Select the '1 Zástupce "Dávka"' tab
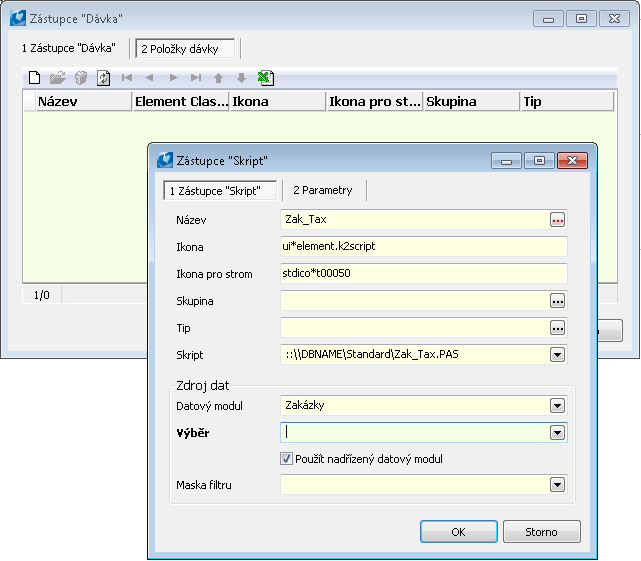Viewport: 641px width, 561px height. point(69,48)
